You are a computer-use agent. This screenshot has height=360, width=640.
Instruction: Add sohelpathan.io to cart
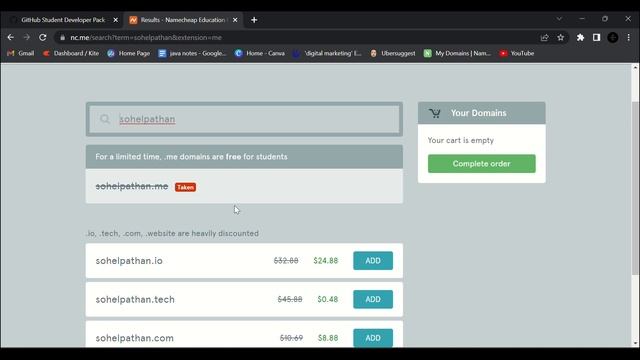pyautogui.click(x=373, y=261)
